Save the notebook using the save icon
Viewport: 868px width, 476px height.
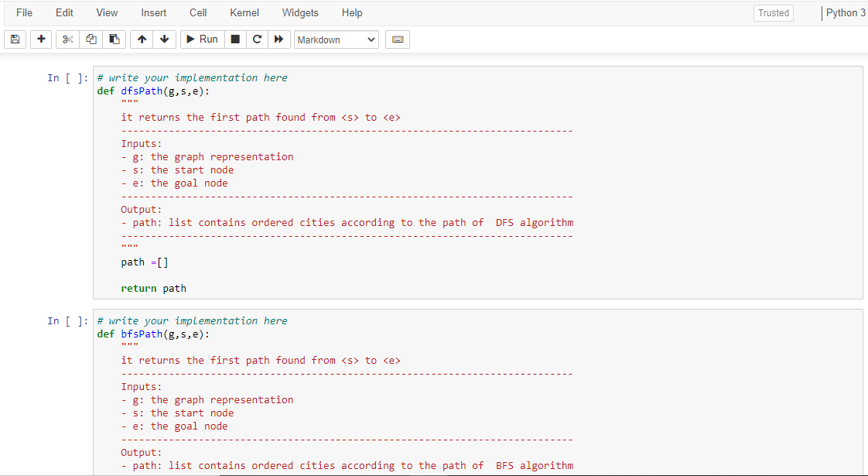tap(15, 39)
